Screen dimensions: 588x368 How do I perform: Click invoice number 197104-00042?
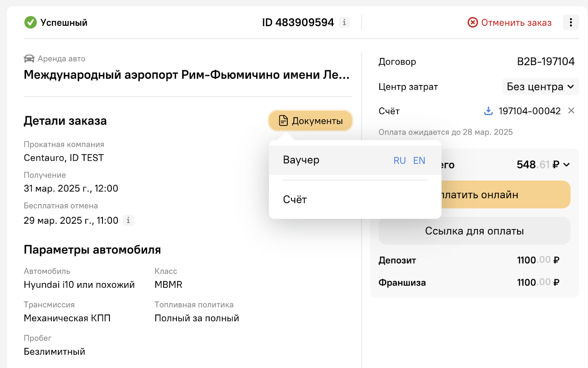pos(530,111)
